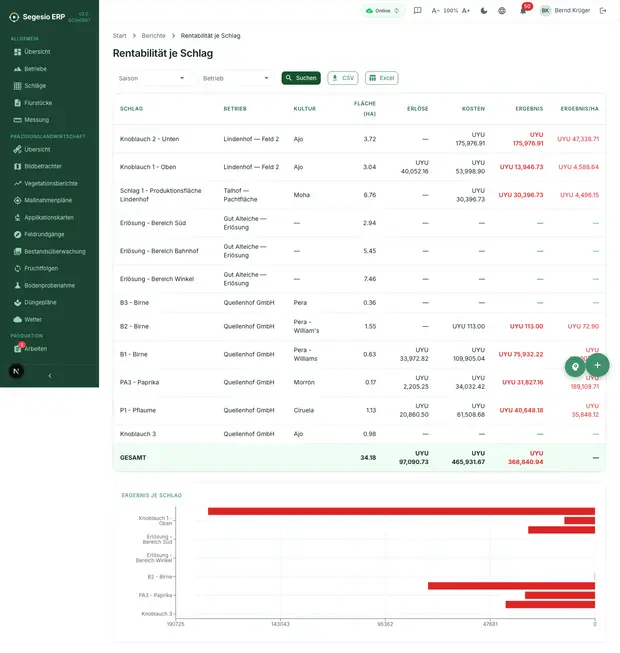
Task: Select Erlösung - Bereich Bahnhof row
Action: [x=359, y=251]
